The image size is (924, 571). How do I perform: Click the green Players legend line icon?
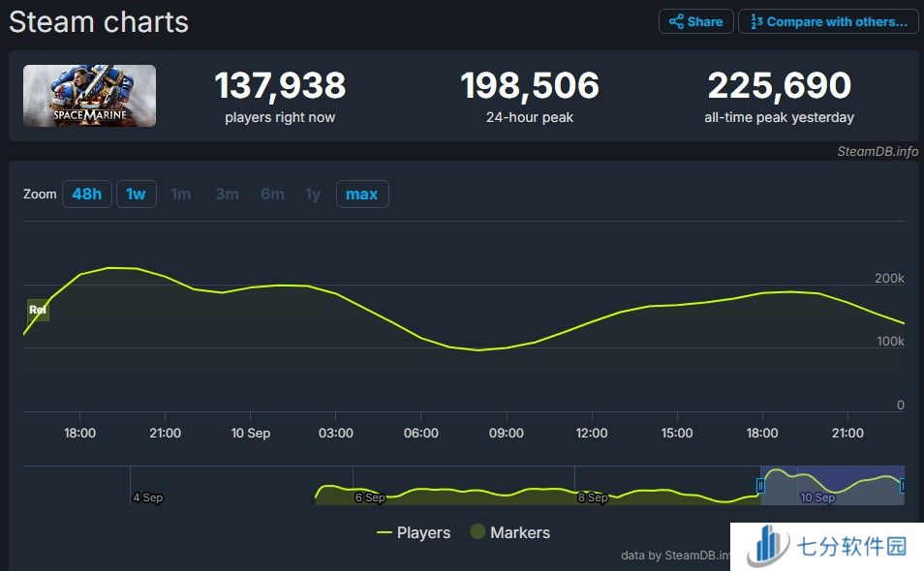(x=385, y=532)
